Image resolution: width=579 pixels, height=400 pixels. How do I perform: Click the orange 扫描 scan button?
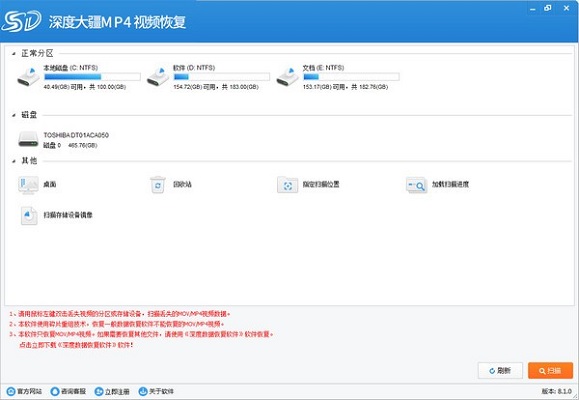point(550,370)
